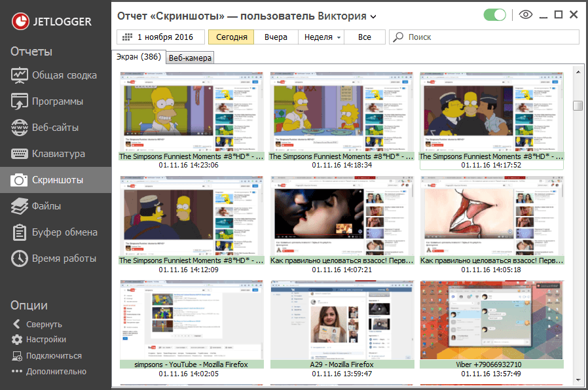Viewport: 588px width, 390px height.
Task: Select the Клавиатура keyboard icon
Action: pyautogui.click(x=19, y=154)
